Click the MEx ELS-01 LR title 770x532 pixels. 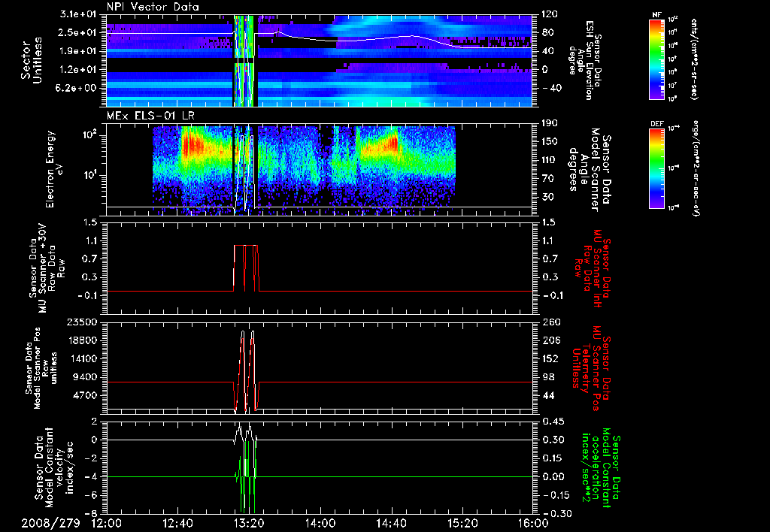click(150, 116)
